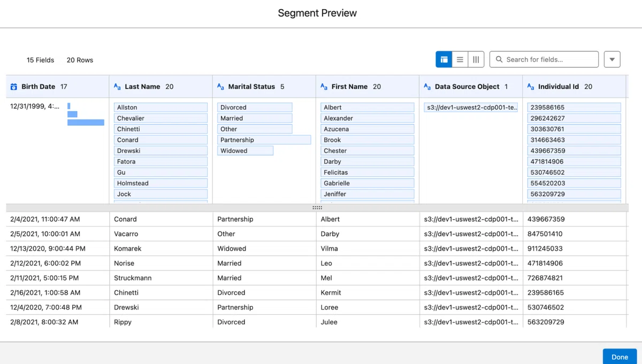Select the Gabrielle first name facet

click(368, 183)
